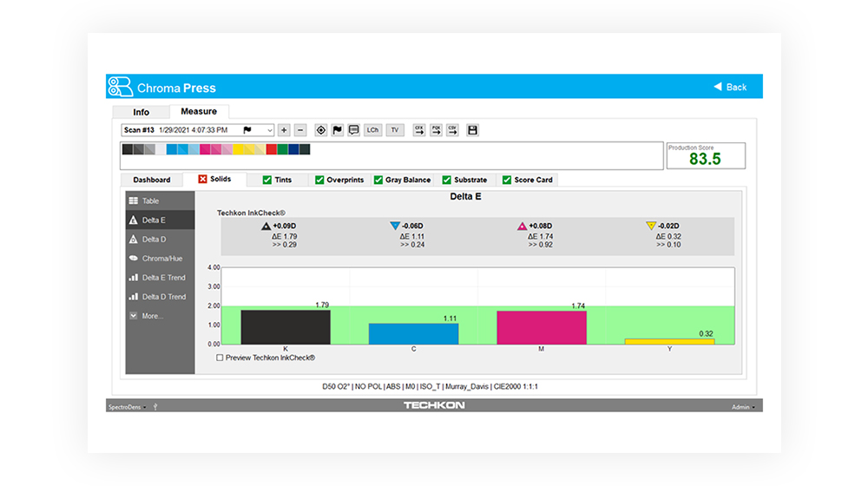Open the Scan #13 dropdown list

270,130
